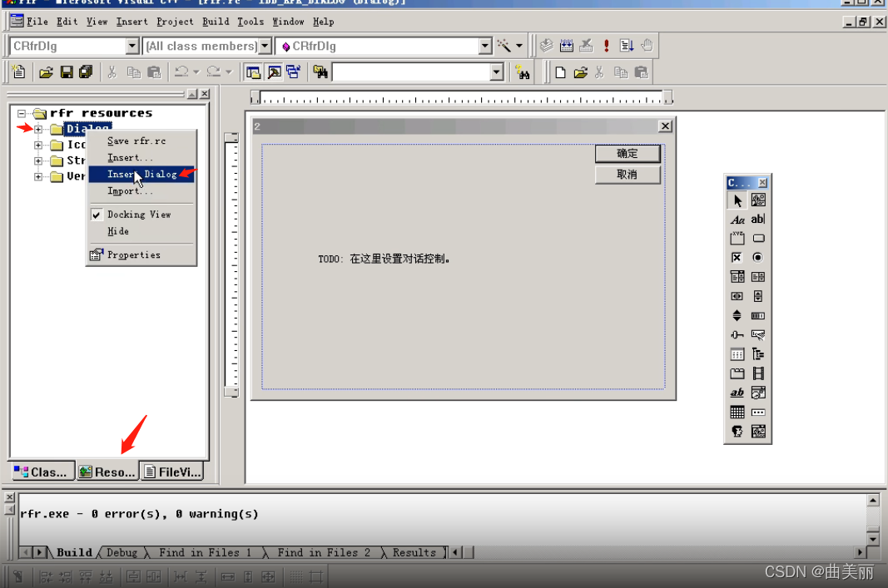Select the Combo Box control tool

(737, 277)
